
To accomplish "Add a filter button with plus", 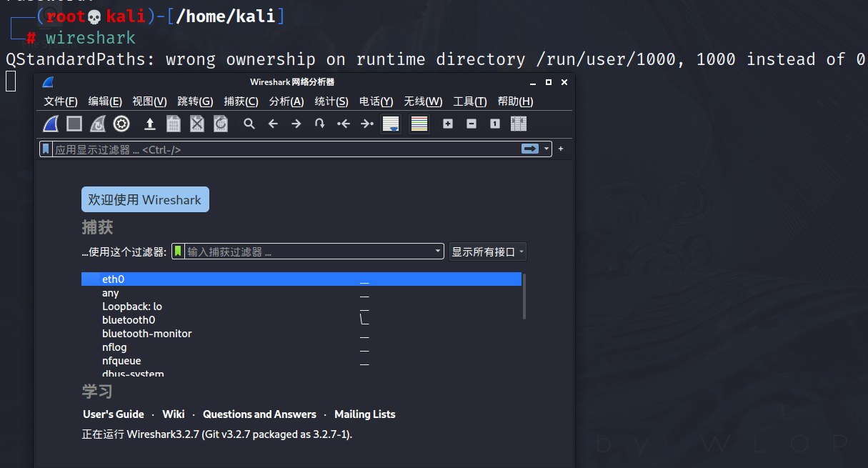I will pyautogui.click(x=561, y=149).
